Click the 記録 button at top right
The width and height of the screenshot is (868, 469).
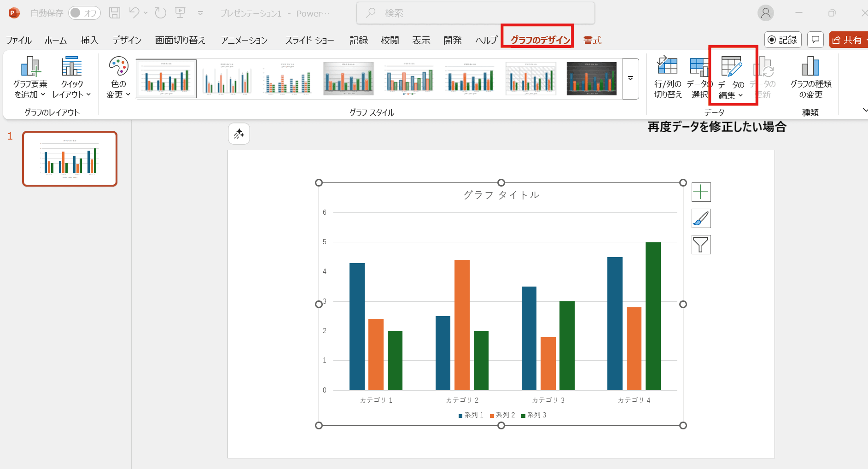pos(783,40)
